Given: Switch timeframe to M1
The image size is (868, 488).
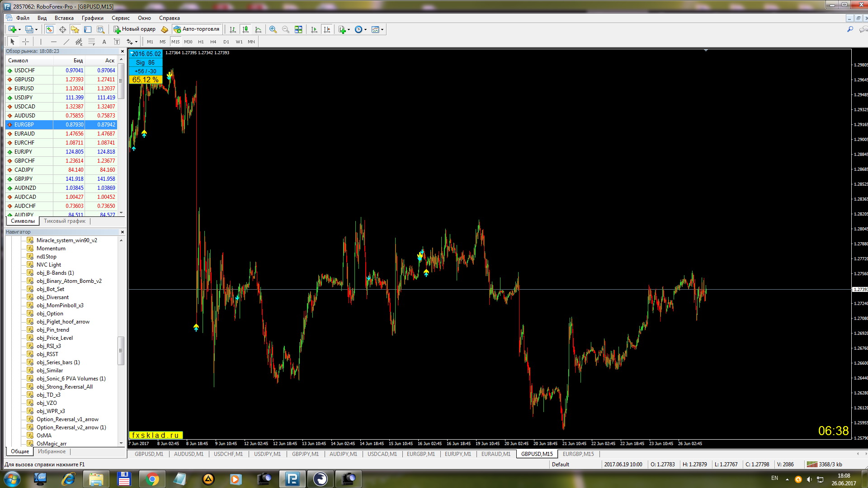Looking at the screenshot, I should (150, 42).
